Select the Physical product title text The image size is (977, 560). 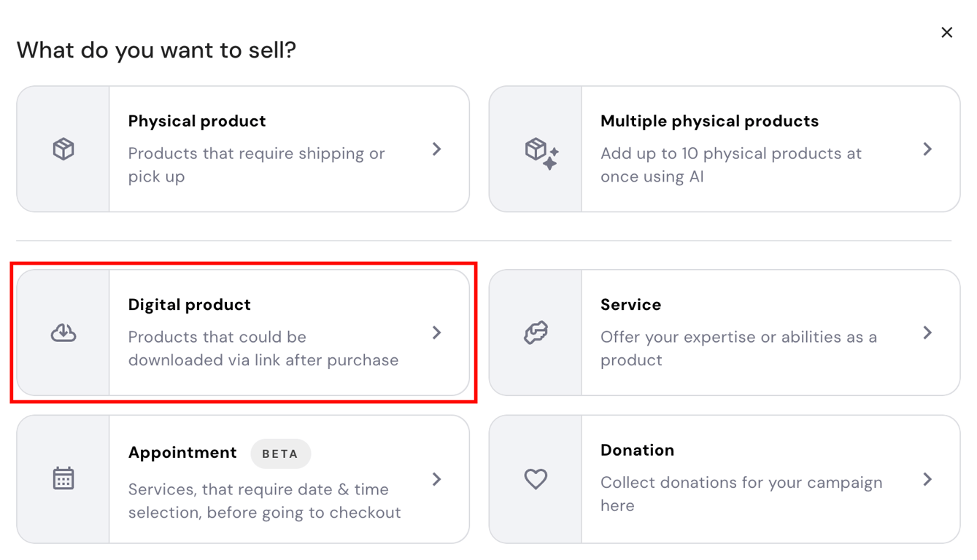196,121
